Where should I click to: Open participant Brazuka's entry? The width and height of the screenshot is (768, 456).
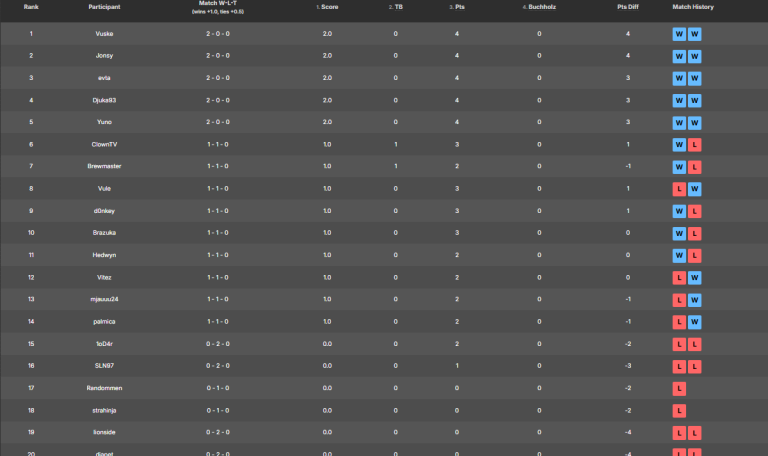click(x=104, y=233)
